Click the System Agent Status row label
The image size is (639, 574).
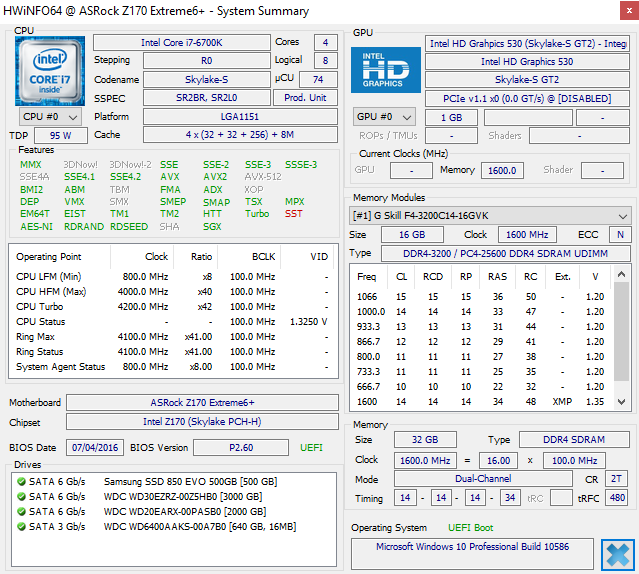pyautogui.click(x=60, y=367)
